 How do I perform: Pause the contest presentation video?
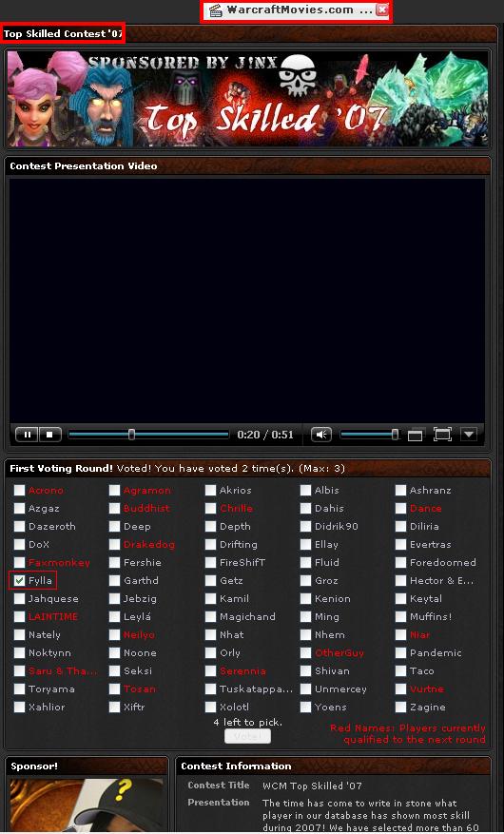pyautogui.click(x=28, y=435)
